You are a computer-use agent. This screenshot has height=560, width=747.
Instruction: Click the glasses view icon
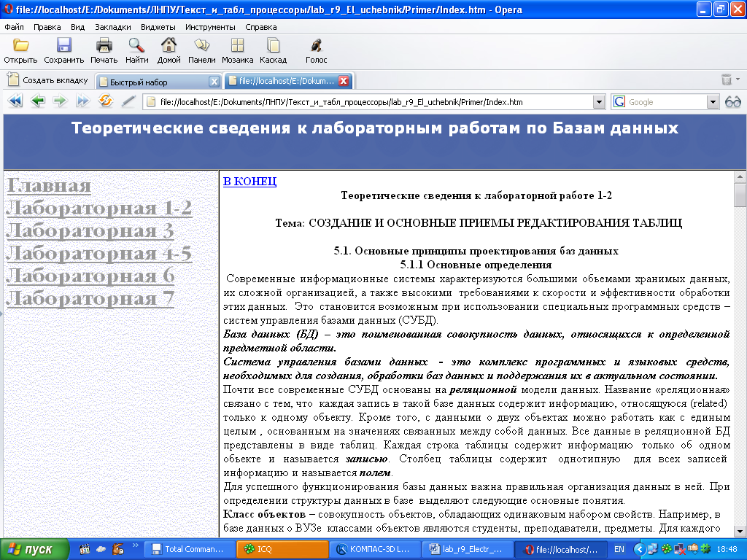(732, 102)
